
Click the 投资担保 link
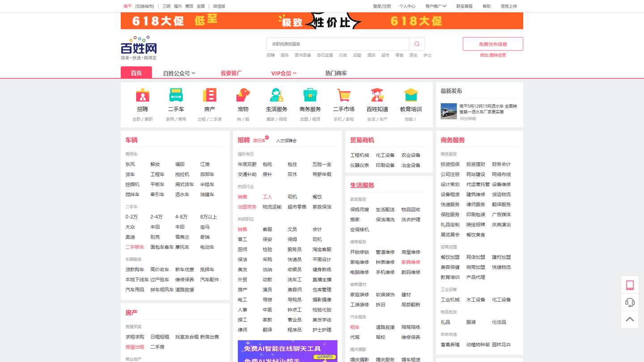coord(450,164)
